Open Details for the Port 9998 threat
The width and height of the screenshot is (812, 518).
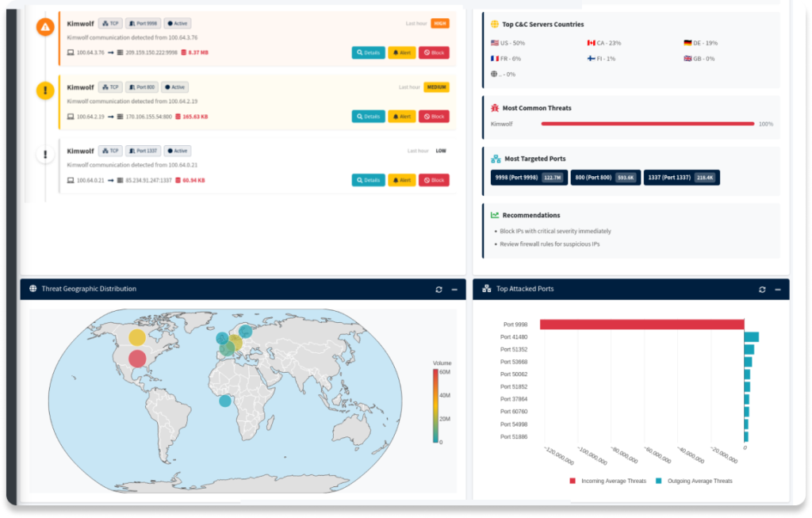click(368, 53)
